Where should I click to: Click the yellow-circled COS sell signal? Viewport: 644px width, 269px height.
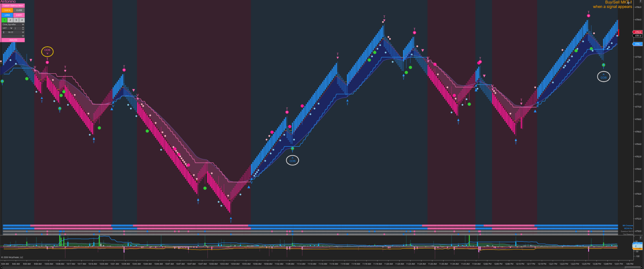click(47, 52)
